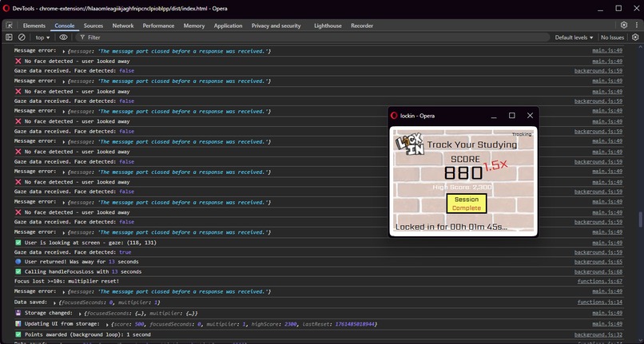Open console settings gear beside No Issues
Image resolution: width=644 pixels, height=344 pixels.
click(635, 38)
